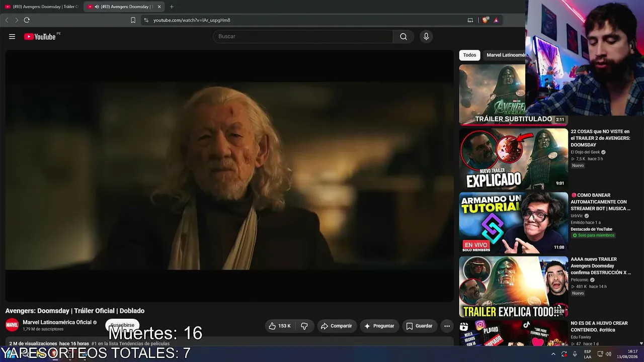
Task: Open the YouTube guide hamburger menu
Action: tap(12, 36)
